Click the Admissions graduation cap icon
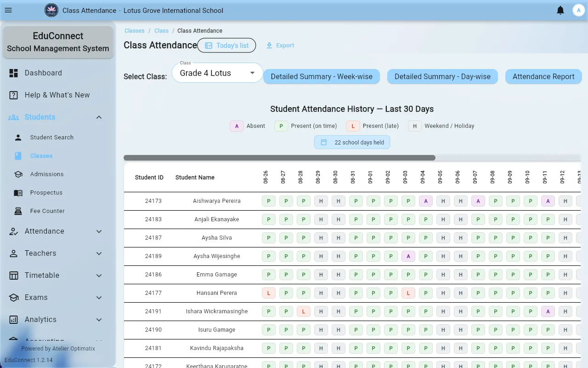Image resolution: width=588 pixels, height=368 pixels. [x=18, y=174]
